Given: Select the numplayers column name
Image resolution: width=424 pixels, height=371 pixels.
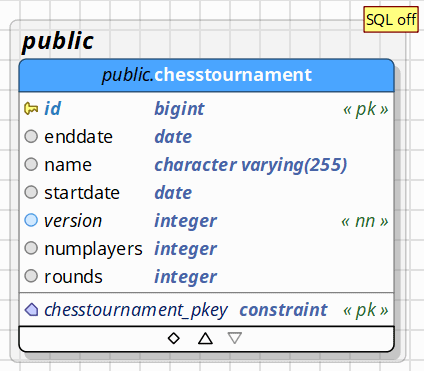Looking at the screenshot, I should click(94, 249).
